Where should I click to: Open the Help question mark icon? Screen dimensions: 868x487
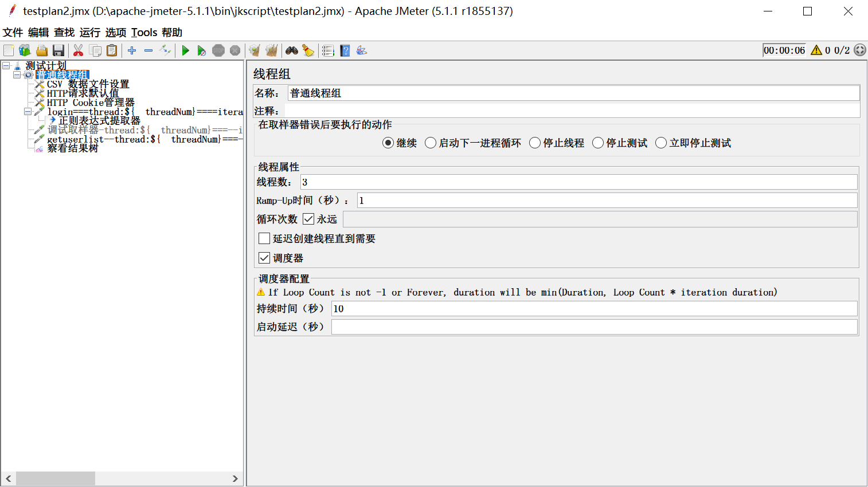point(345,51)
